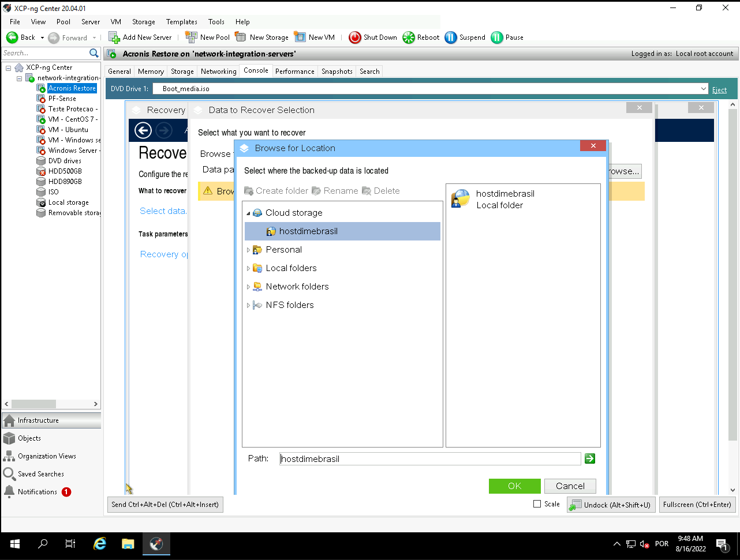Toggle the Scale checkbox
Screen dimensions: 740x560
[x=537, y=504]
